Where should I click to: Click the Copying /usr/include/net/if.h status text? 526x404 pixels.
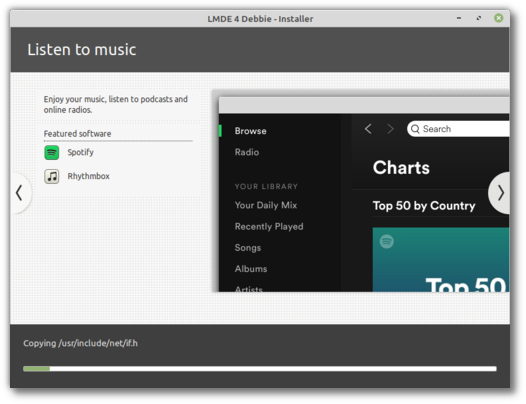pyautogui.click(x=80, y=343)
